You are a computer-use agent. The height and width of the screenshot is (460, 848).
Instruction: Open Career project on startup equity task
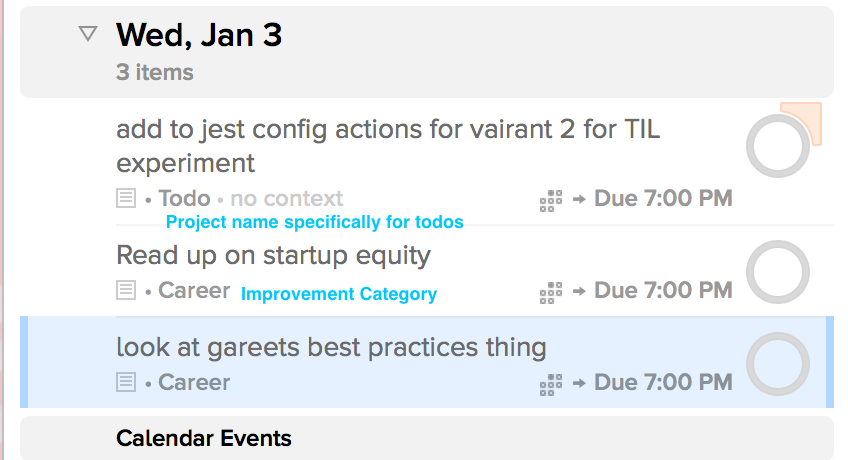pos(194,290)
